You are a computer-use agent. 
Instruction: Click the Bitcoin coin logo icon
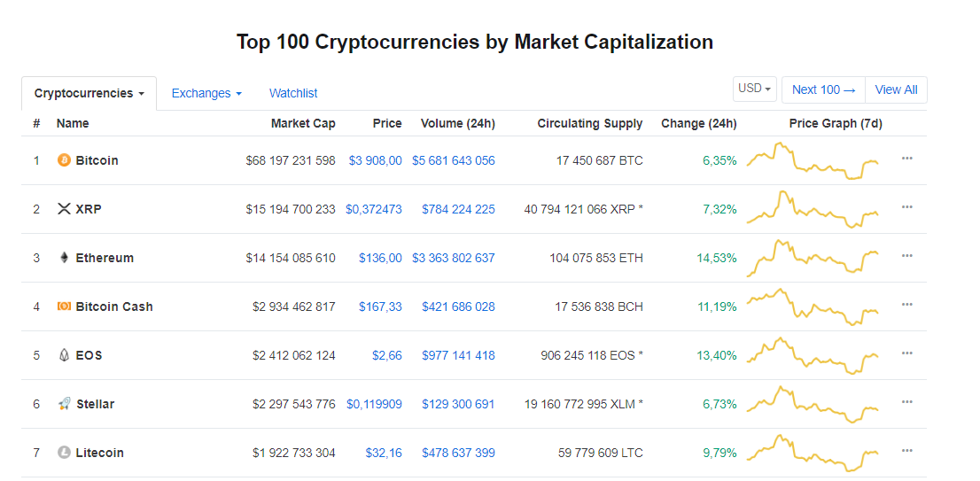tap(64, 160)
